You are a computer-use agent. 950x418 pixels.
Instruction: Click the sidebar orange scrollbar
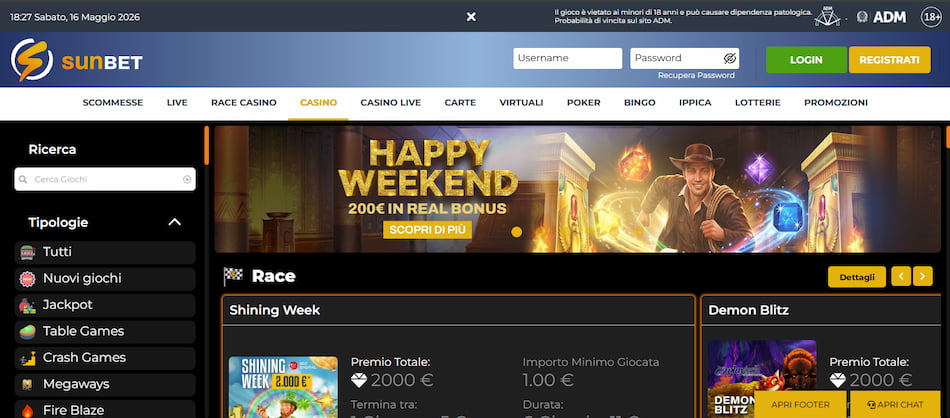[207, 145]
